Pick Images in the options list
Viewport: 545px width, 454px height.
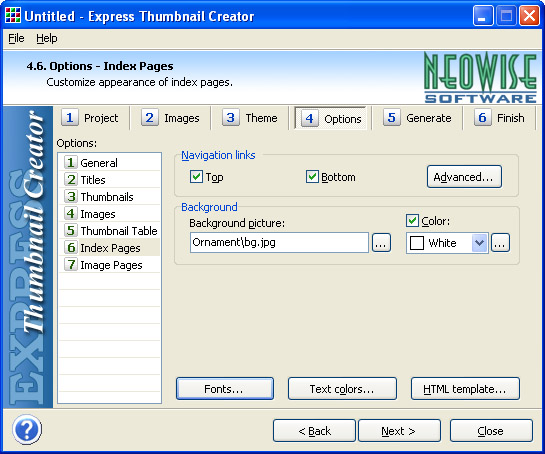tap(110, 213)
